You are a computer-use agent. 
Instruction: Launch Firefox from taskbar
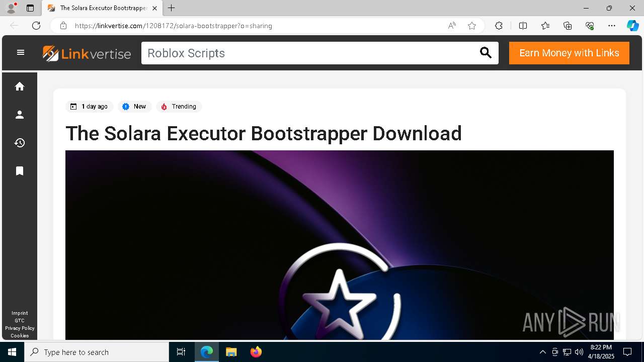[x=256, y=352]
